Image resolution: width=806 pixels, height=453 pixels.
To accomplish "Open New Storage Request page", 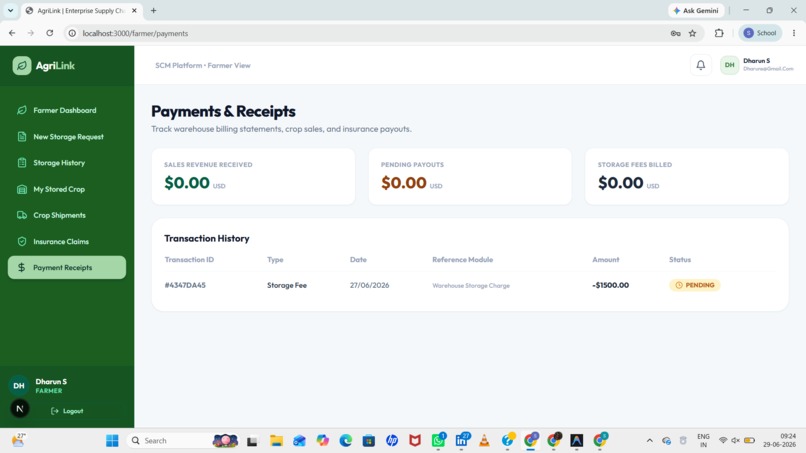I will tap(67, 137).
